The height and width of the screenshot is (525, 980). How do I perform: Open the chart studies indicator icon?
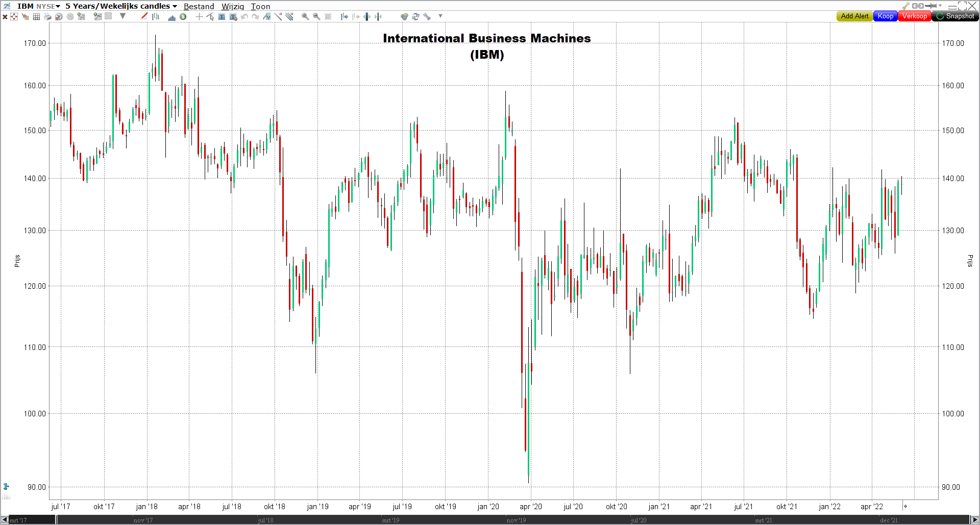pos(267,17)
